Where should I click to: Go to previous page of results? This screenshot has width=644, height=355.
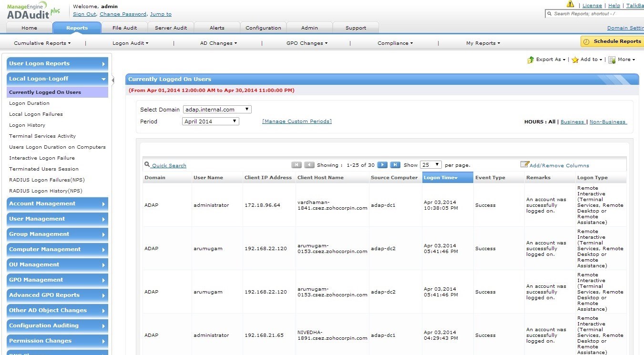pyautogui.click(x=309, y=165)
